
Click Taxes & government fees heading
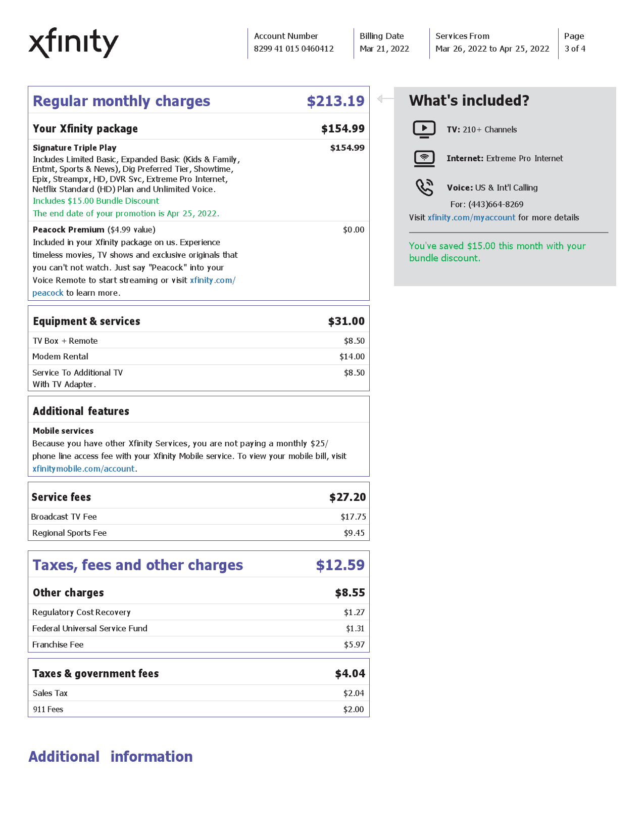tap(95, 673)
